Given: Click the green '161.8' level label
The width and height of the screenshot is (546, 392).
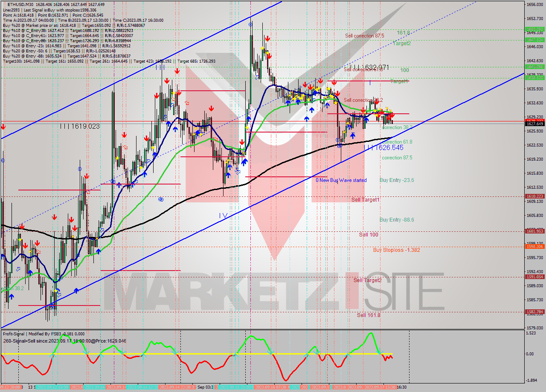Looking at the screenshot, I should coord(403,32).
